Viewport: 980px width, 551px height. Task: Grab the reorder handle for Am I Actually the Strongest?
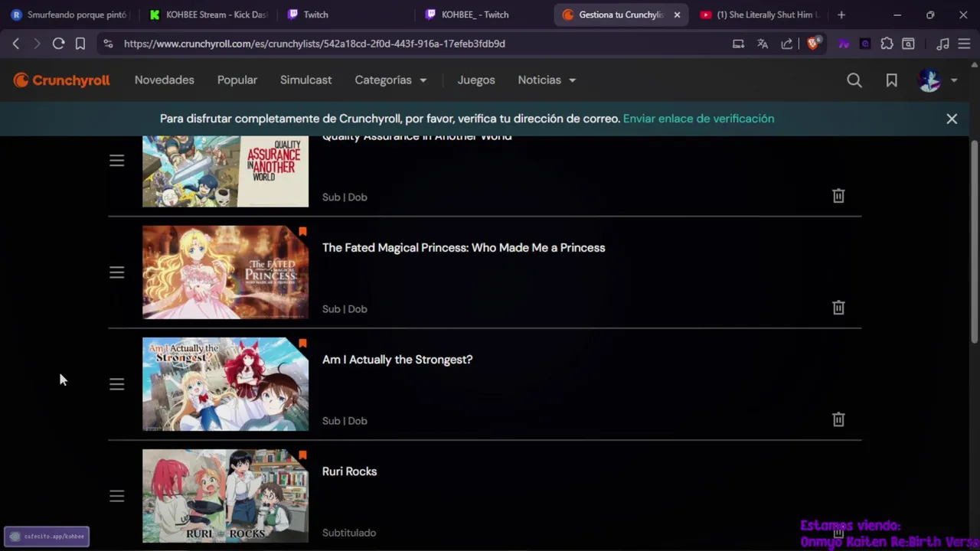[116, 384]
